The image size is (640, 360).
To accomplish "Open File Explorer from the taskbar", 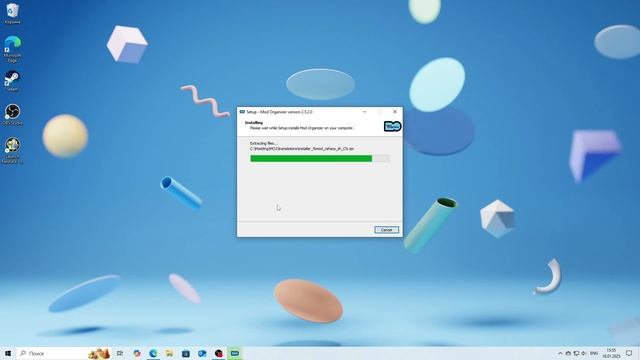I will 169,353.
